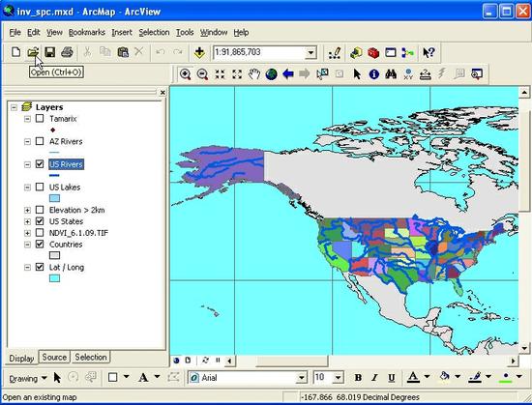Image resolution: width=532 pixels, height=405 pixels.
Task: Open the Find binoculars tool
Action: pyautogui.click(x=391, y=73)
